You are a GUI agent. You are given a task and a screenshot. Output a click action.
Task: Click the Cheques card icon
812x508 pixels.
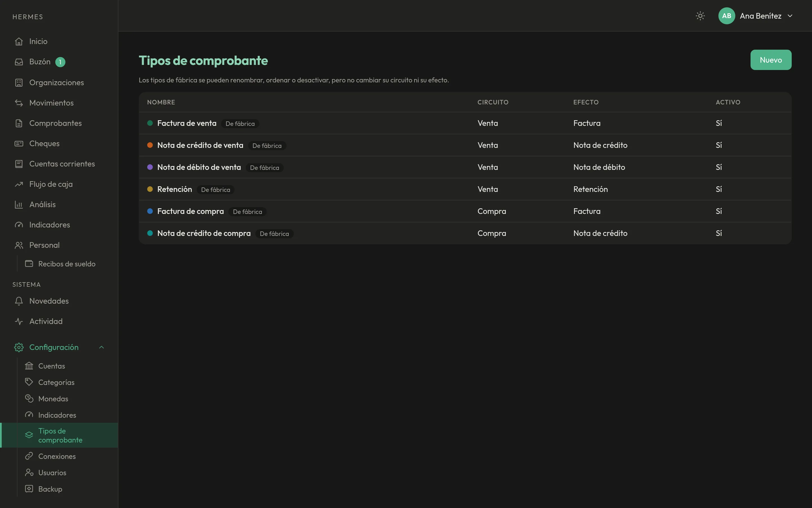tap(19, 143)
